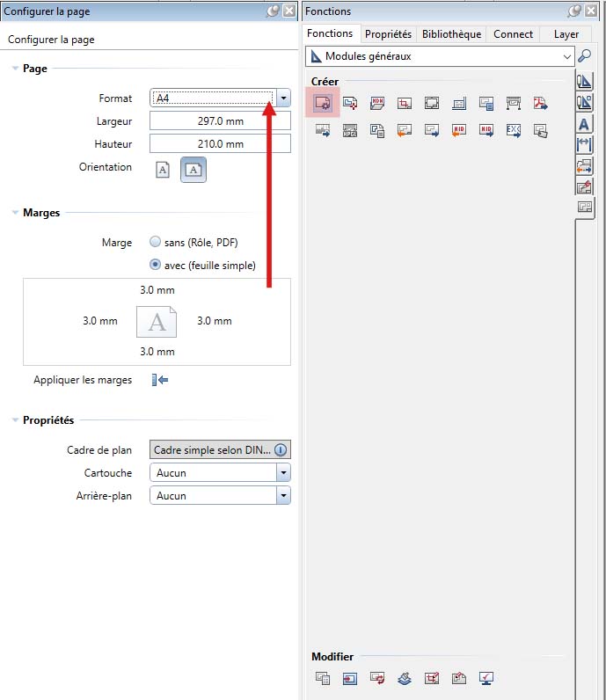Choose landscape page orientation
The width and height of the screenshot is (606, 700).
click(193, 170)
